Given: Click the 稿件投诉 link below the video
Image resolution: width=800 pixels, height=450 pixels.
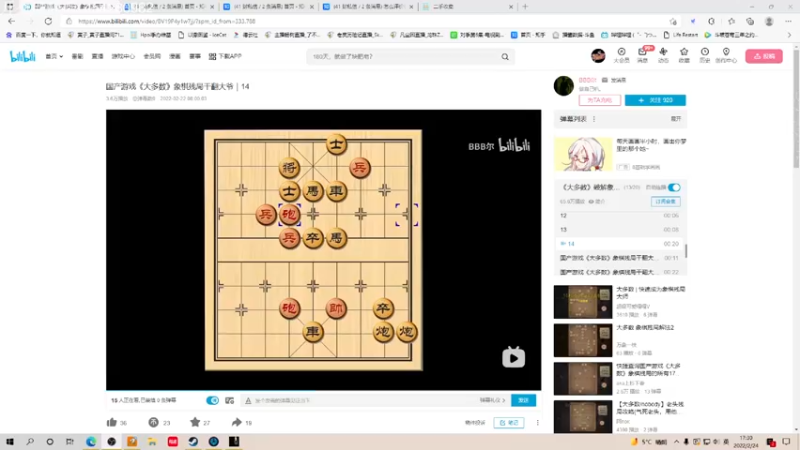Looking at the screenshot, I should coord(475,422).
